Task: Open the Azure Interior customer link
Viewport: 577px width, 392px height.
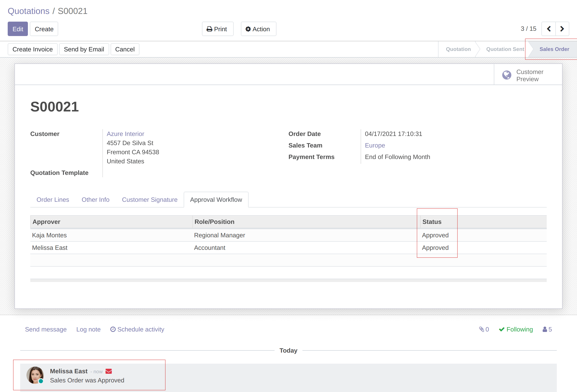Action: click(125, 134)
